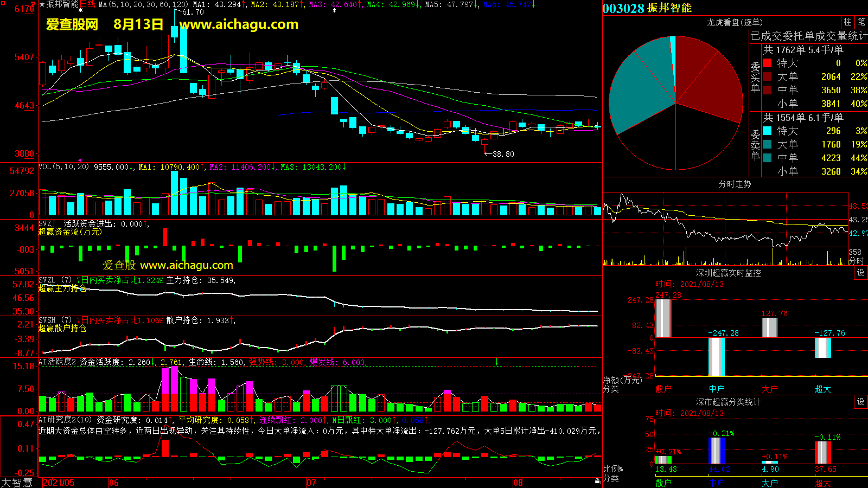
Task: Click the star icon before 振邦智能 title
Action: tap(42, 4)
